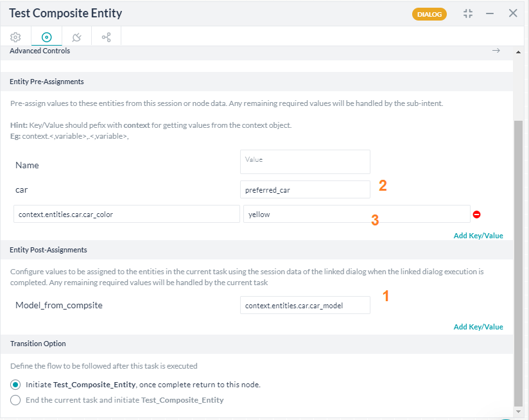Focus the Name value input field
Viewport: 529px width, 420px height.
click(x=305, y=162)
